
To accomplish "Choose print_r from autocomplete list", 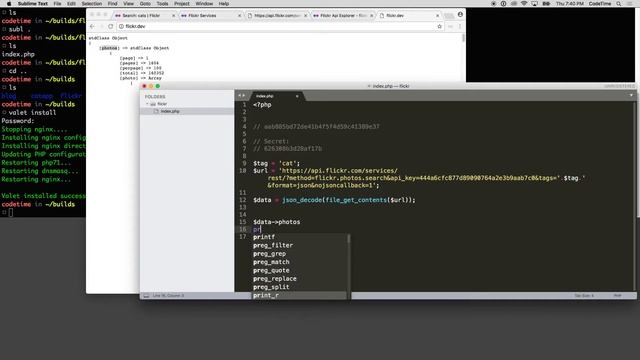I will click(299, 295).
